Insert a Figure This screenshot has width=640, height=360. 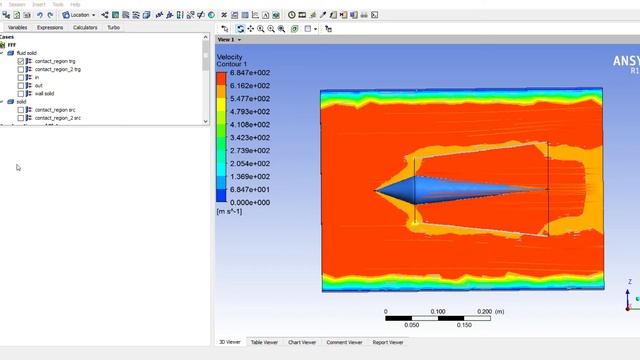point(276,15)
